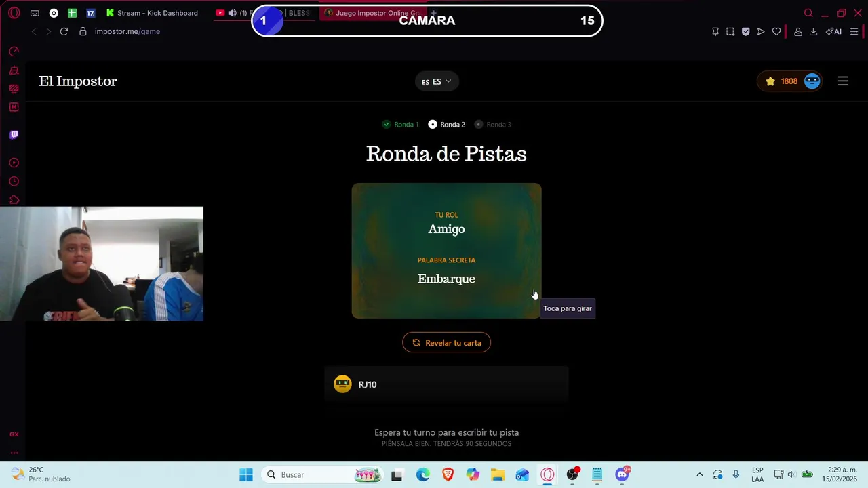
Task: Open the pinned 17 calendar tab
Action: 90,13
